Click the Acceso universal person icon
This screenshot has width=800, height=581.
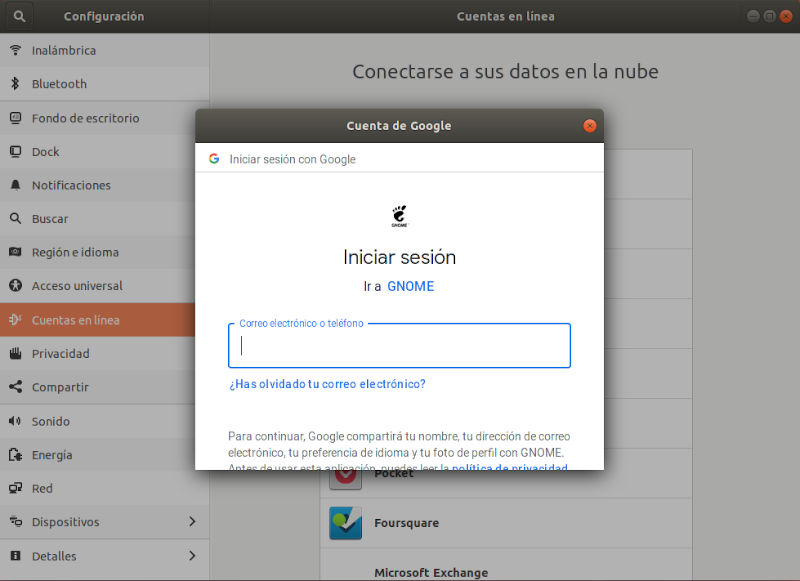pos(15,285)
